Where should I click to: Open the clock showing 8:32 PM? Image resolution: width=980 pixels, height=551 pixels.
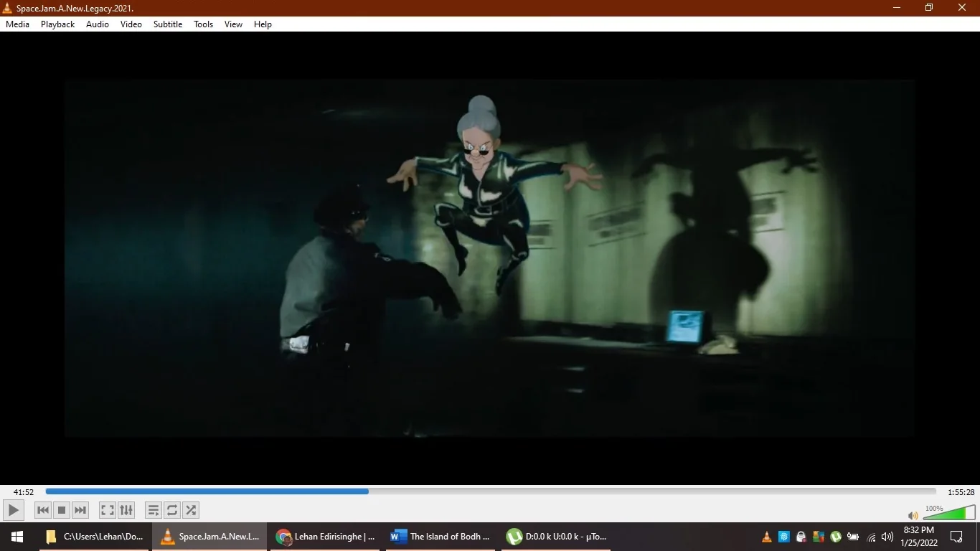coord(919,537)
